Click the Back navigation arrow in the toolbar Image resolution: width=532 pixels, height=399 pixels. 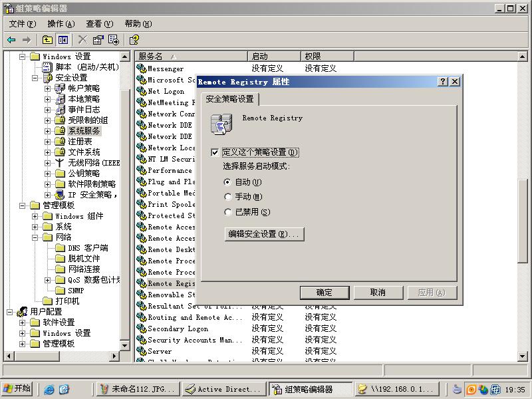[10, 39]
